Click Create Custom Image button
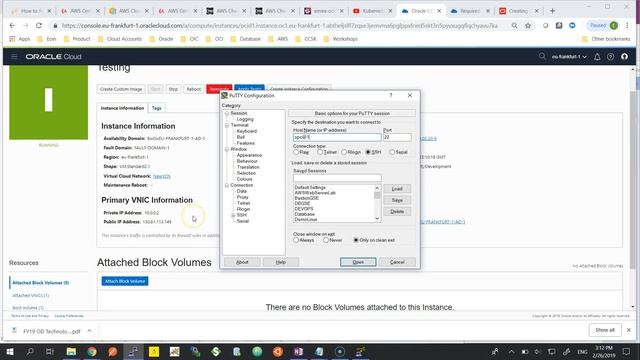 click(121, 89)
